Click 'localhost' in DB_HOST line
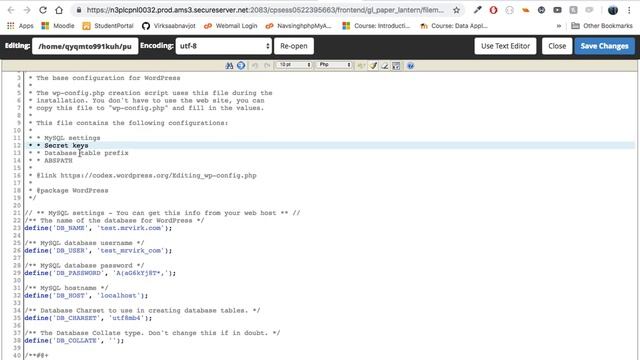 [x=118, y=296]
